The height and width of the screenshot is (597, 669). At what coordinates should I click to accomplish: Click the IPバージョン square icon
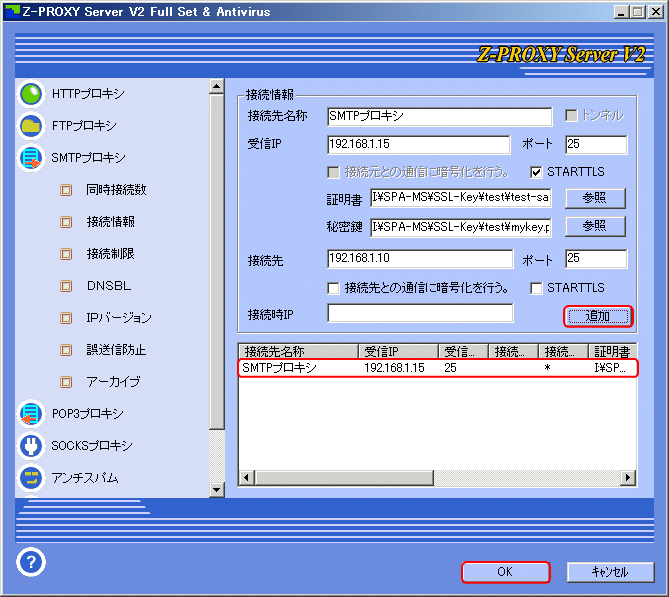pos(66,318)
